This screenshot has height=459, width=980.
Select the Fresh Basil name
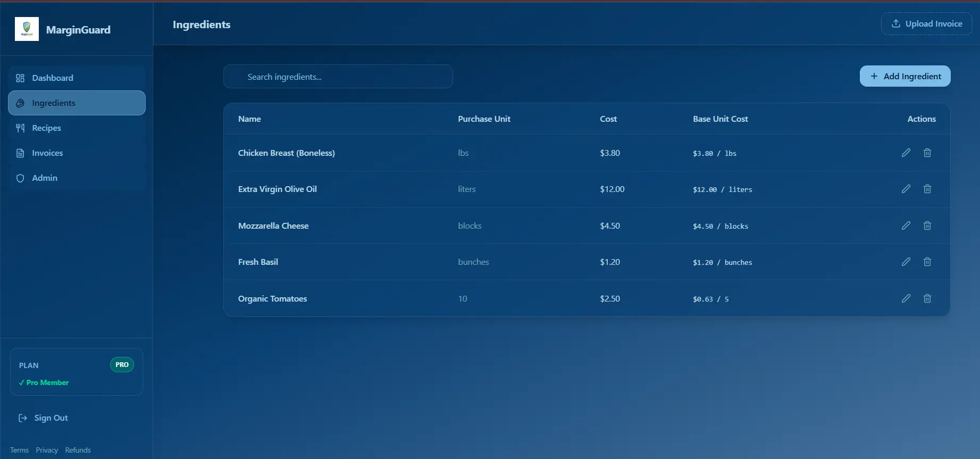[258, 262]
